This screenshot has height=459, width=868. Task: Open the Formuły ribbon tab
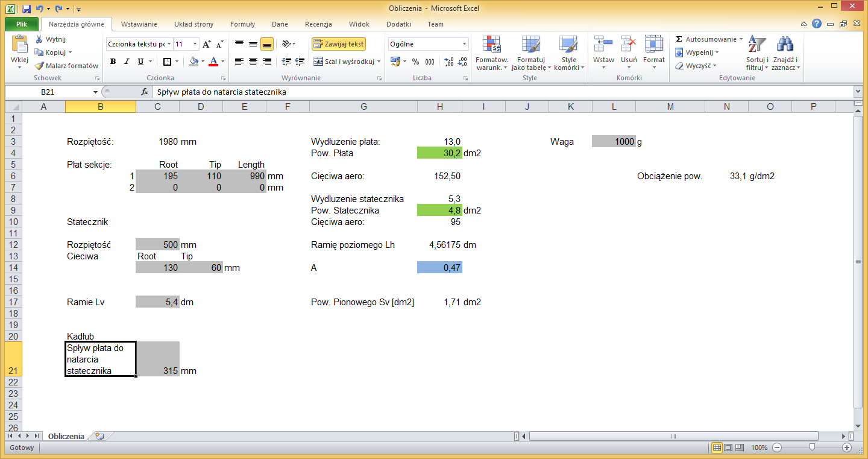[242, 24]
